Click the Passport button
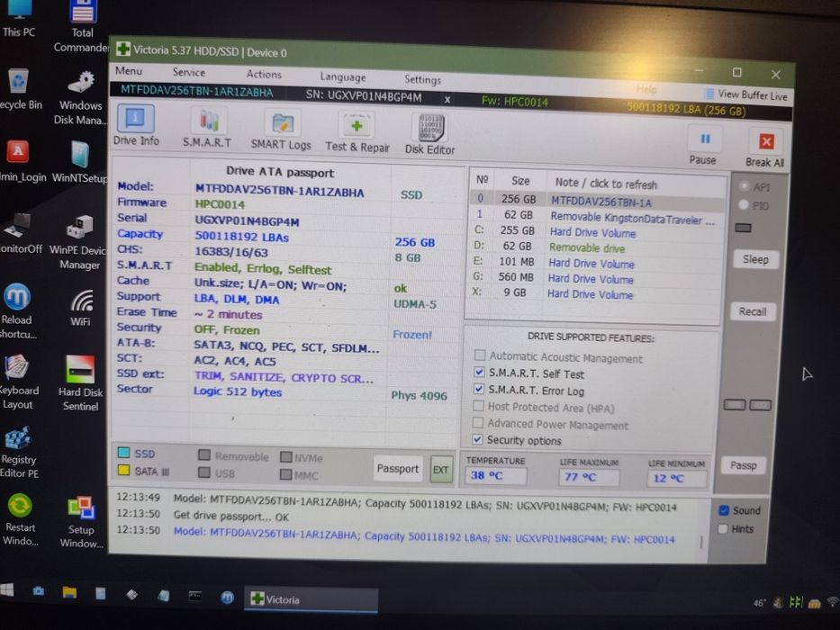The height and width of the screenshot is (630, 840). pyautogui.click(x=398, y=468)
